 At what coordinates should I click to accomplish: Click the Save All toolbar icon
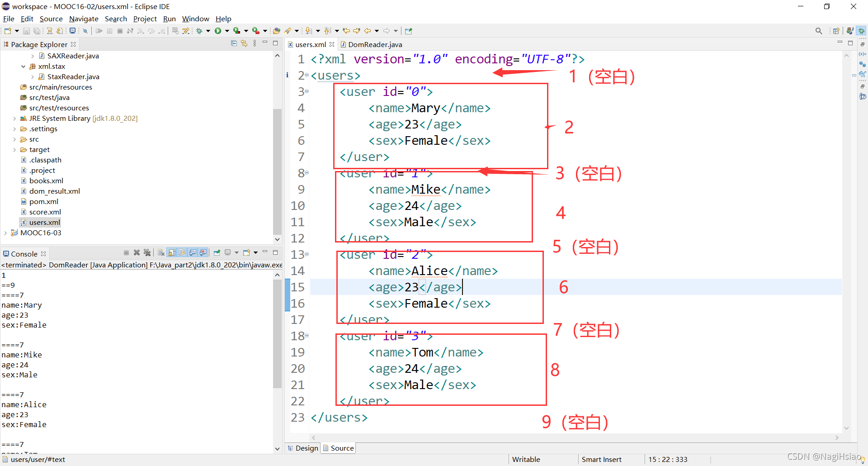[x=37, y=31]
